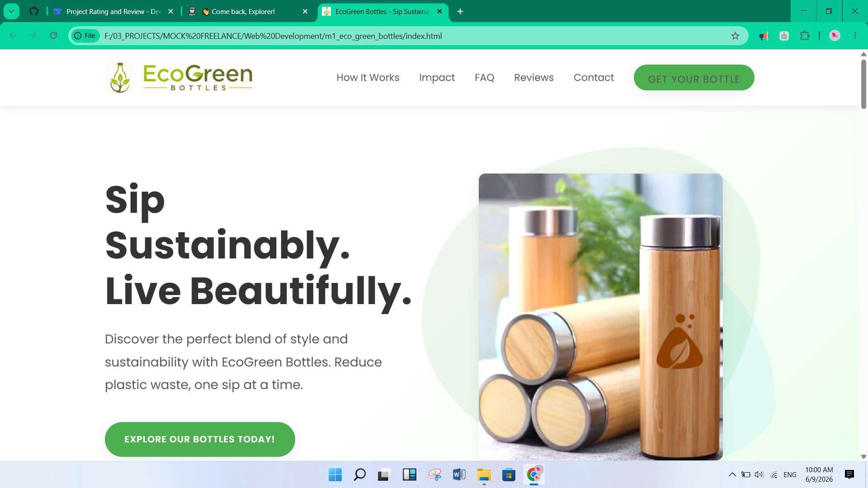Jump to Reviews section

coord(533,77)
